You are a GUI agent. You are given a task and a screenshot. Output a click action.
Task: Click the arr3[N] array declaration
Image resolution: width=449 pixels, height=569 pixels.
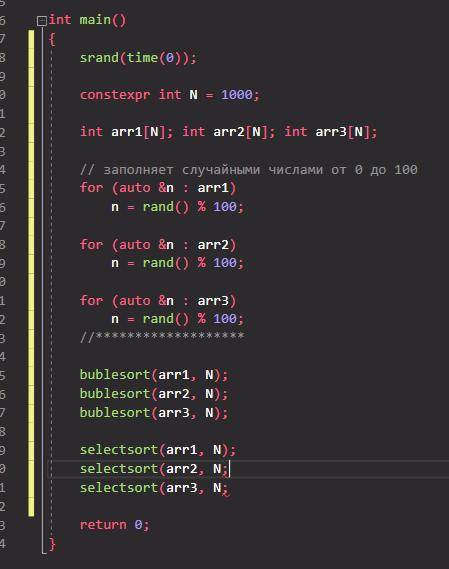[x=331, y=132]
